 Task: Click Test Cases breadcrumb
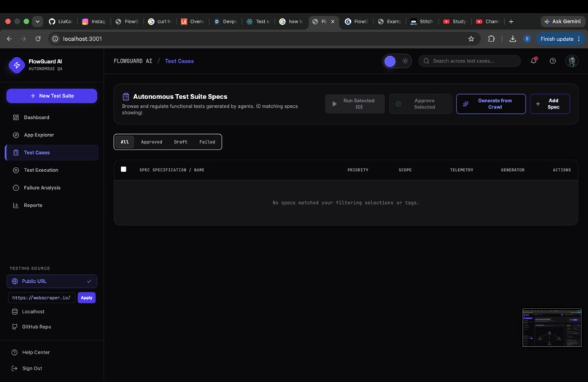click(x=179, y=61)
